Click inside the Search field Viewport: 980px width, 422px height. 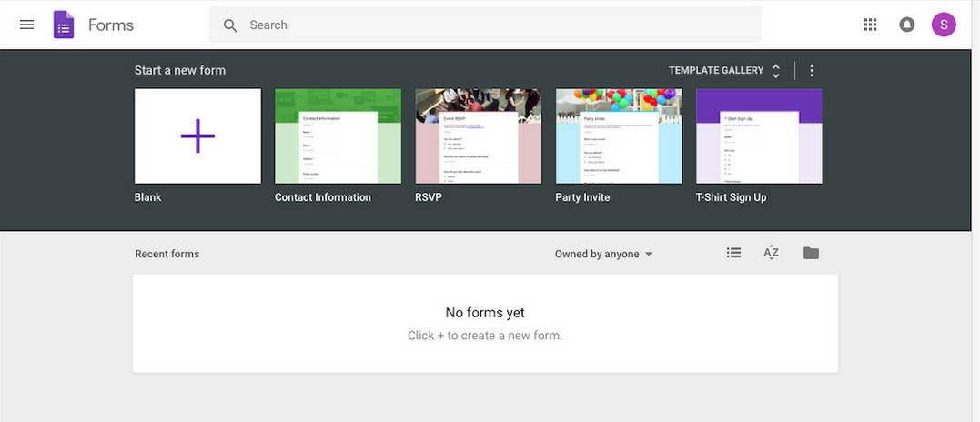[491, 25]
